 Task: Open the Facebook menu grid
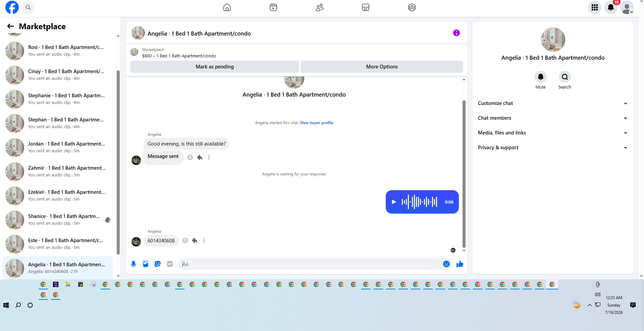pyautogui.click(x=595, y=7)
